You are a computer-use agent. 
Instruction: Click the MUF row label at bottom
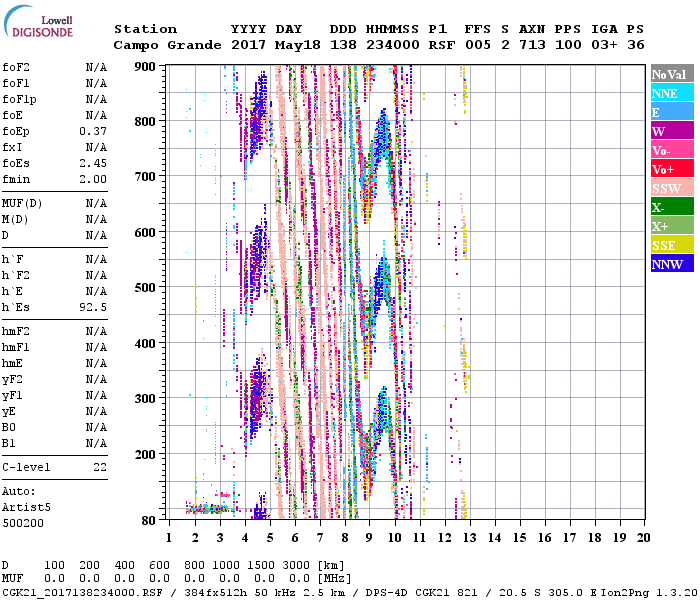tap(12, 579)
